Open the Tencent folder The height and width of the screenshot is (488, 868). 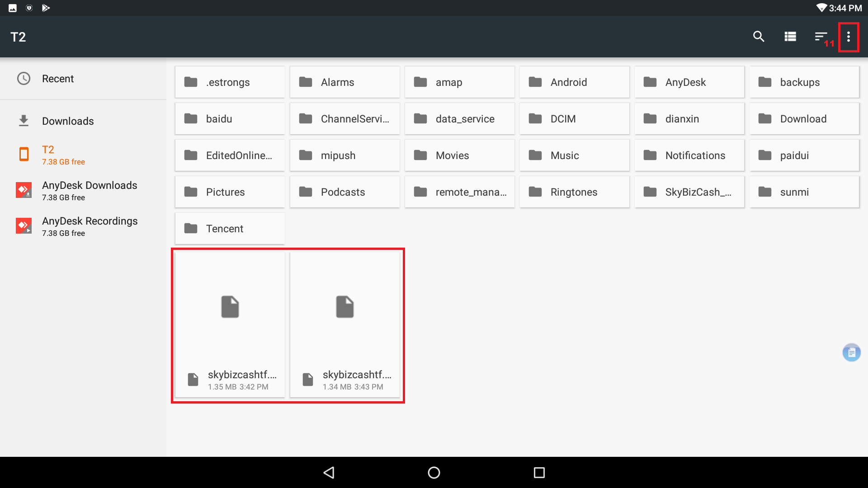point(230,229)
